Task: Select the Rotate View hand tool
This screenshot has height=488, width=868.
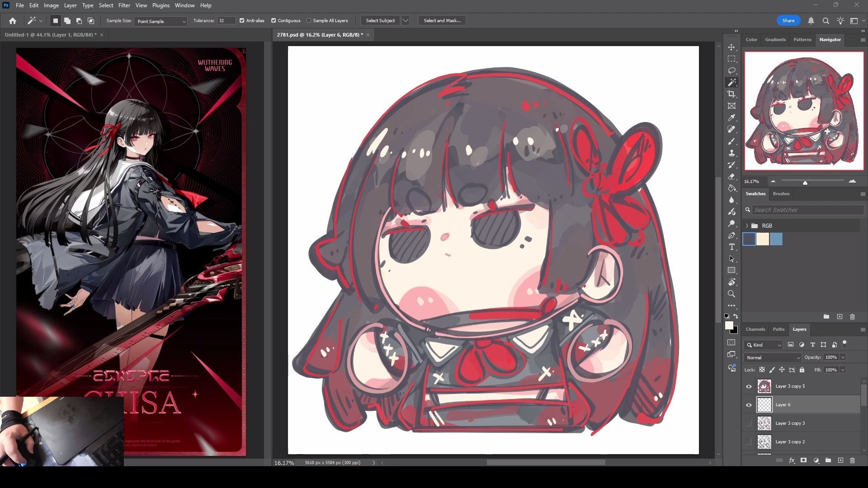Action: (x=731, y=282)
